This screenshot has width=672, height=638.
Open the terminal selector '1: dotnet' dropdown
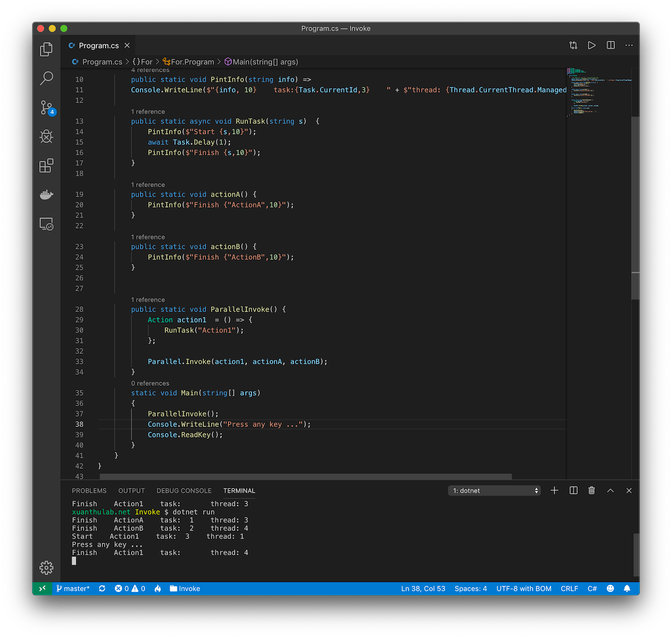pos(494,491)
